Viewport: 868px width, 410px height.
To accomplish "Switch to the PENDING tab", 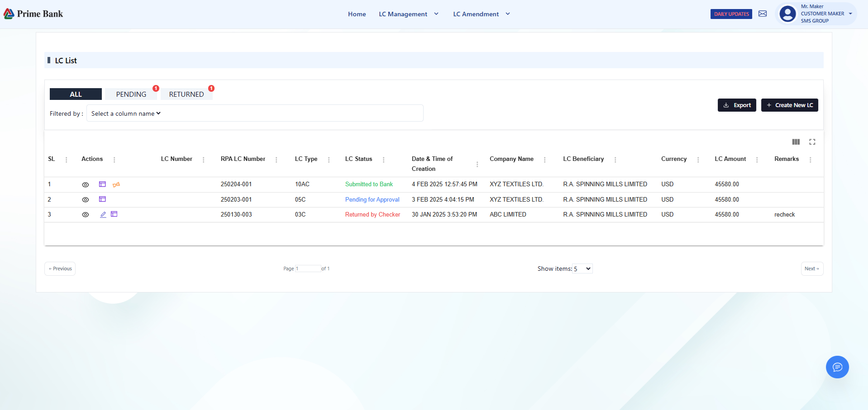I will [x=131, y=94].
